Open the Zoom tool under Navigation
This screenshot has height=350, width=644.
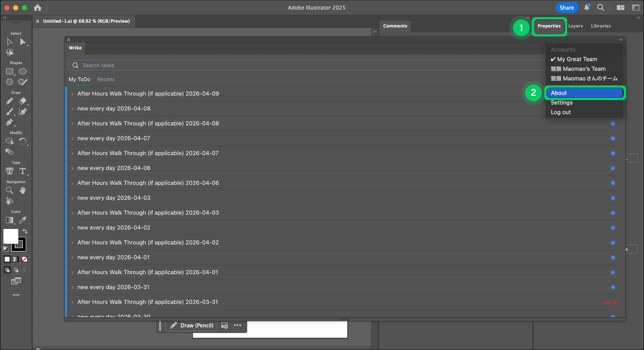point(9,190)
